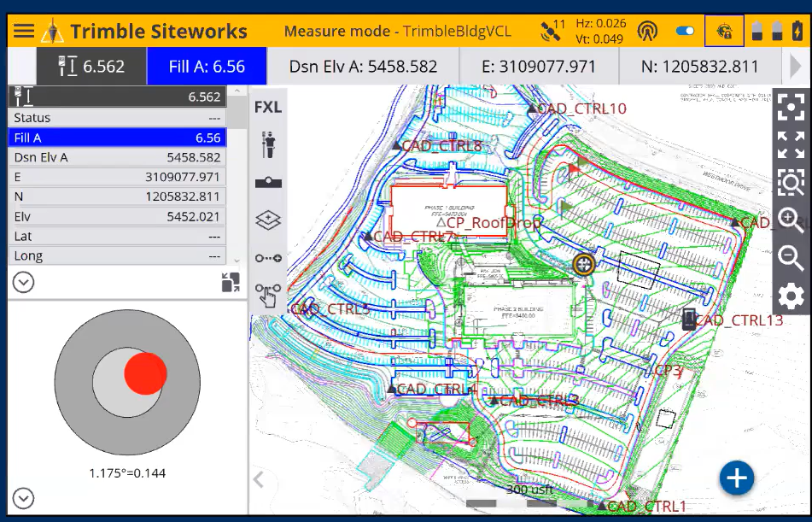
Task: Select the CAD_CTRL4 control point
Action: click(432, 389)
